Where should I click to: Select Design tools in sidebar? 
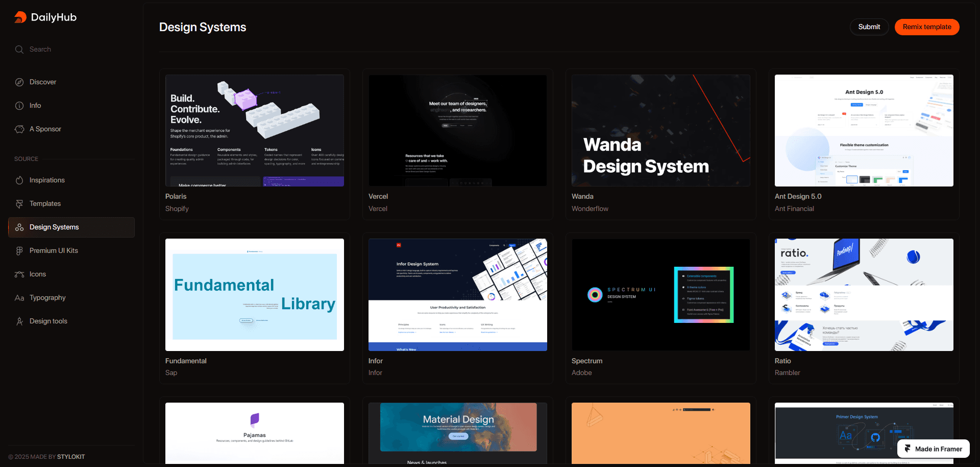[x=48, y=321]
